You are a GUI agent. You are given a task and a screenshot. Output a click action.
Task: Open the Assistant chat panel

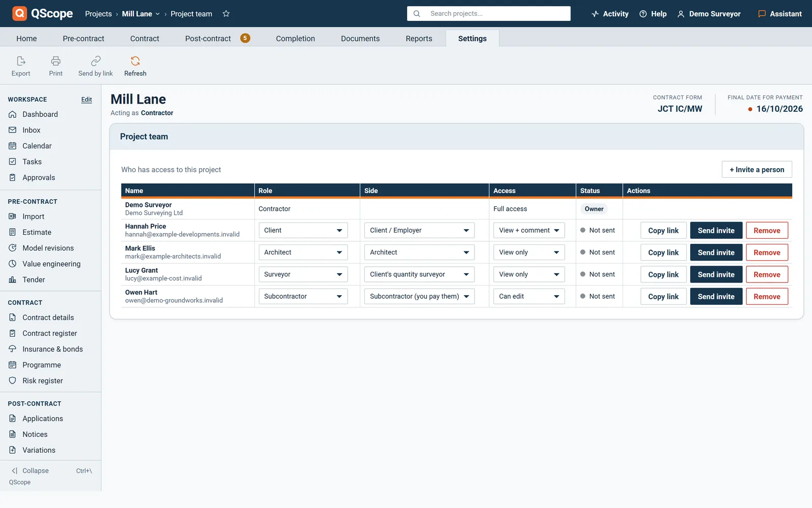click(x=780, y=14)
